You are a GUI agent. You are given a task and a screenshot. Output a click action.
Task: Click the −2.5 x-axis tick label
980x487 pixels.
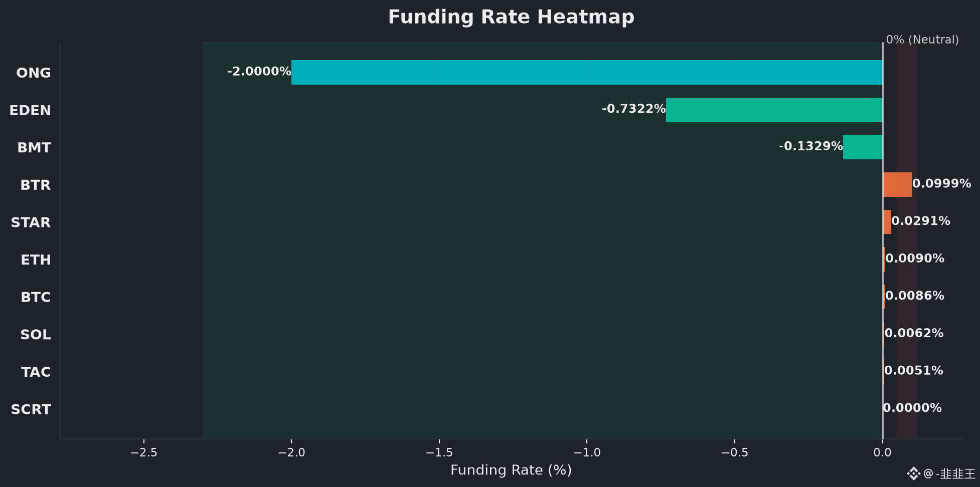click(x=143, y=452)
